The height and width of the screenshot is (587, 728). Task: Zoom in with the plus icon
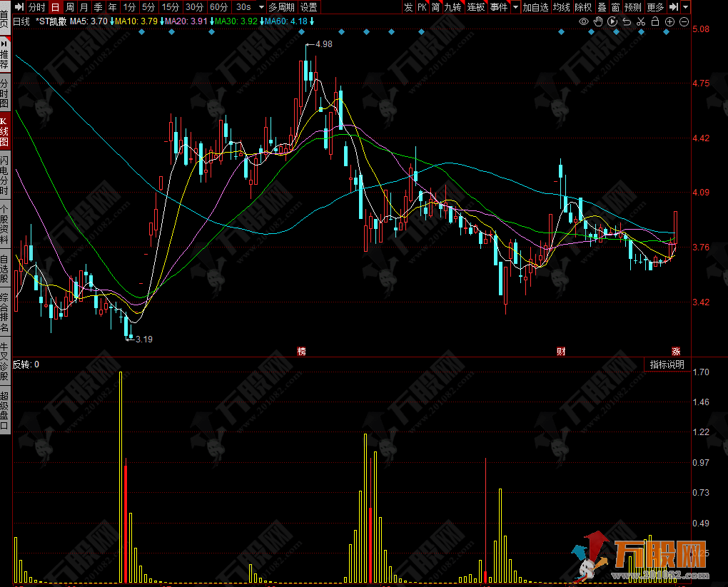pos(669,22)
